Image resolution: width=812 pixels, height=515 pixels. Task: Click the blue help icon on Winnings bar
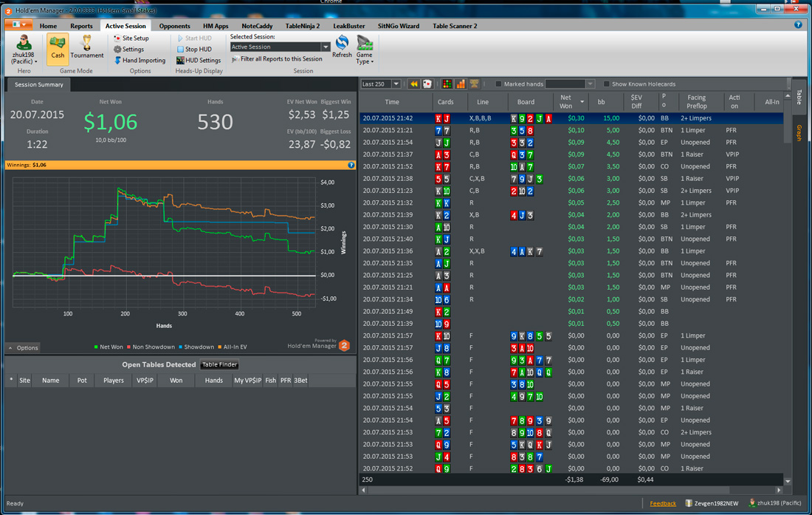point(351,166)
